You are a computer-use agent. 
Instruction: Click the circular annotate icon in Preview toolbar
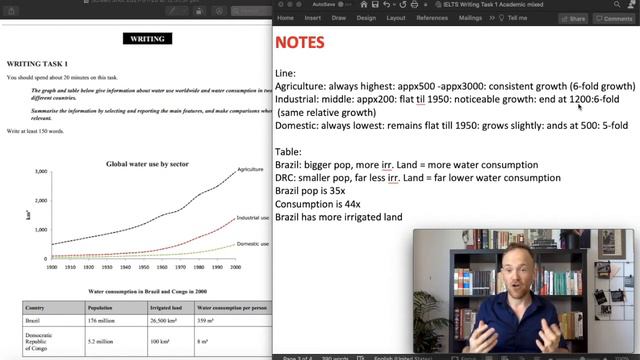[219, 11]
